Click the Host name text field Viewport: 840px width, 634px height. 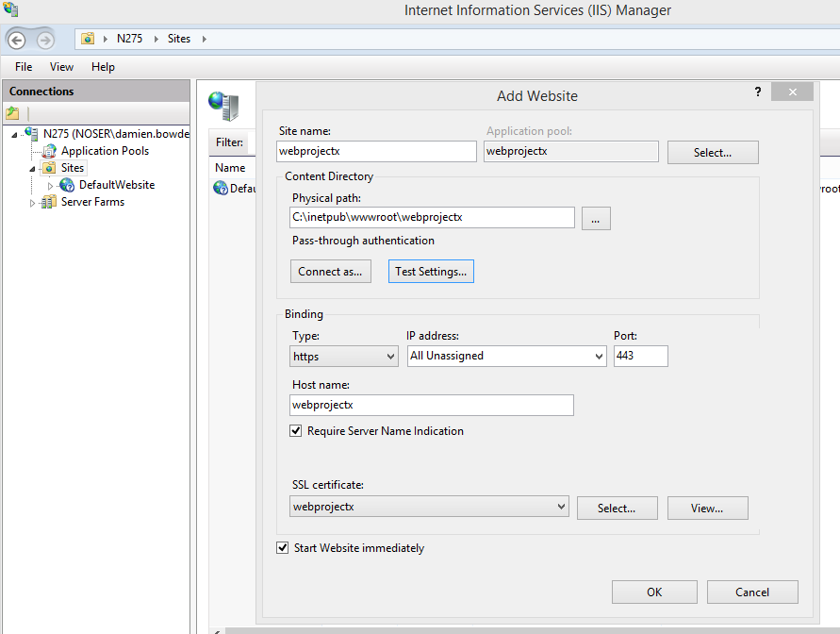click(x=432, y=405)
